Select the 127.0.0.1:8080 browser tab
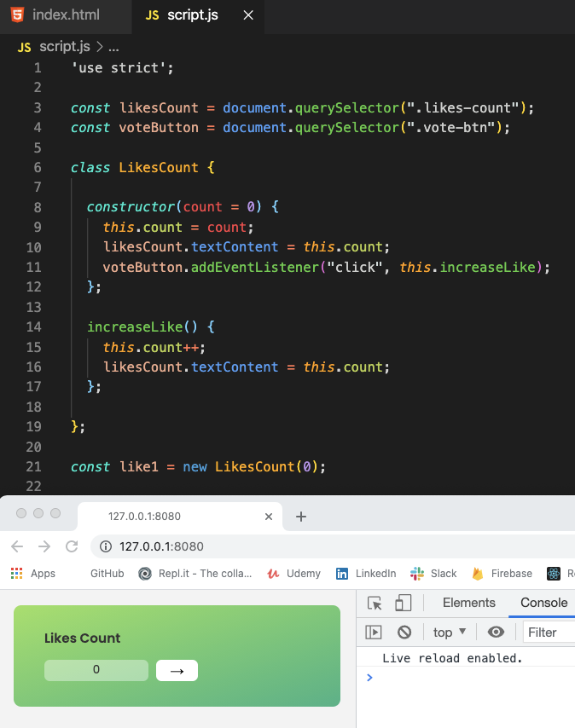 180,517
